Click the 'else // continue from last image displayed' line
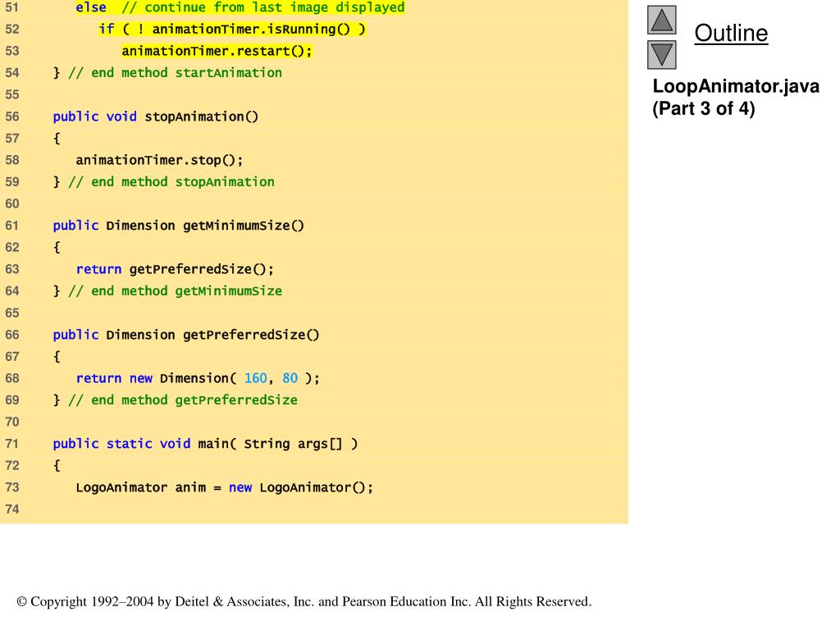This screenshot has height=630, width=840. (x=240, y=7)
